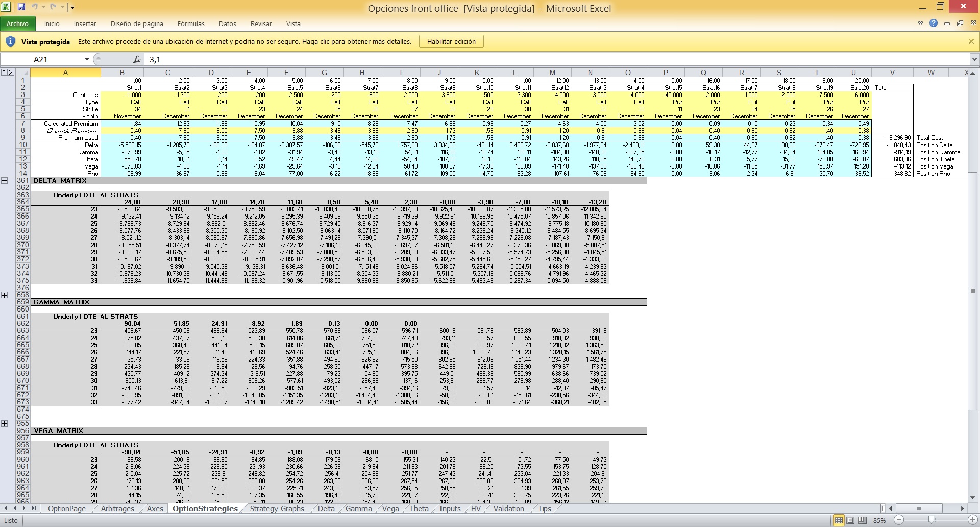Click vertical scrollbar down arrow
The height and width of the screenshot is (527, 980).
pos(972,497)
